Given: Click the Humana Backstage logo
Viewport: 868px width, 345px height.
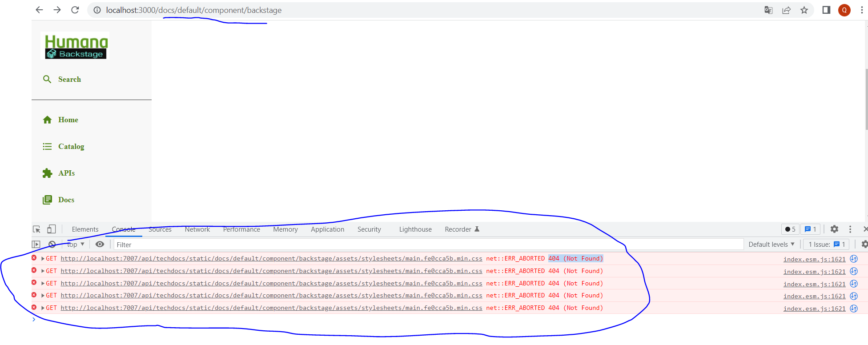Looking at the screenshot, I should [x=75, y=45].
